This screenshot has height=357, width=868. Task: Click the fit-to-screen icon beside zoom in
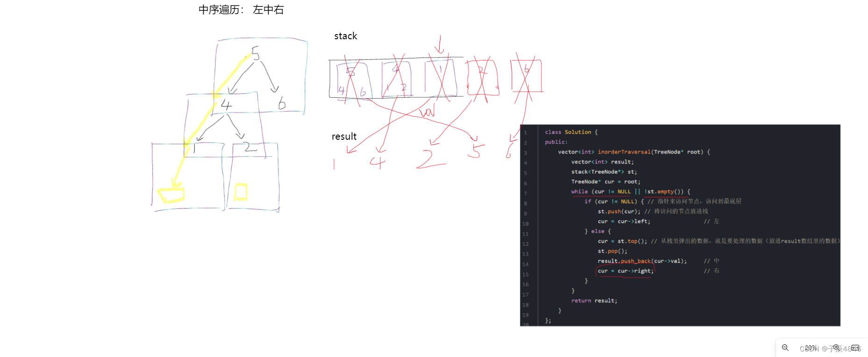click(x=855, y=348)
